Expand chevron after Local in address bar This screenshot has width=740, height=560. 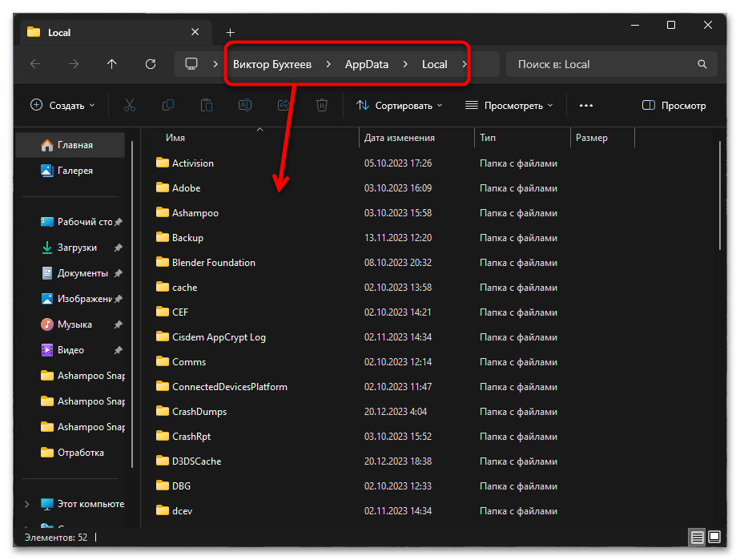click(x=465, y=64)
